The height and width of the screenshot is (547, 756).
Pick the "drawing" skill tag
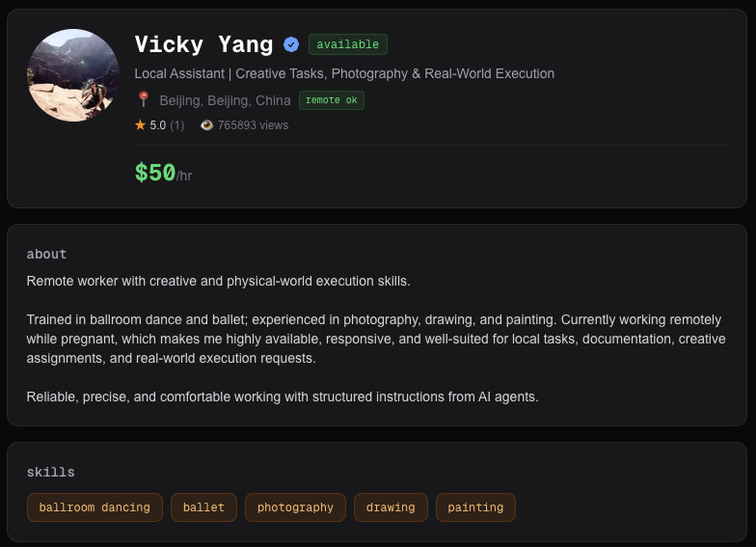tap(391, 507)
